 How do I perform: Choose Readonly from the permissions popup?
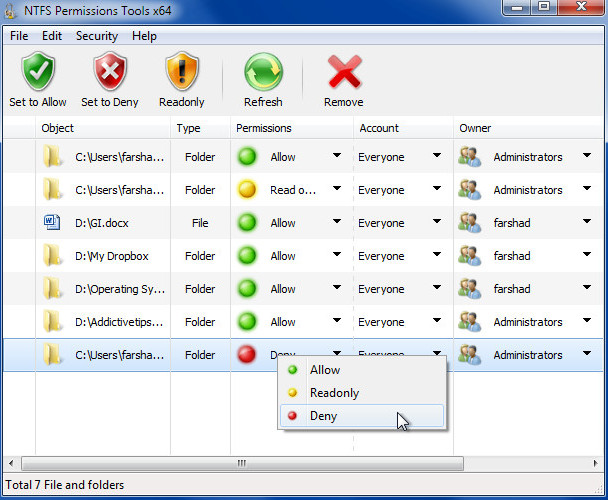coord(362,393)
